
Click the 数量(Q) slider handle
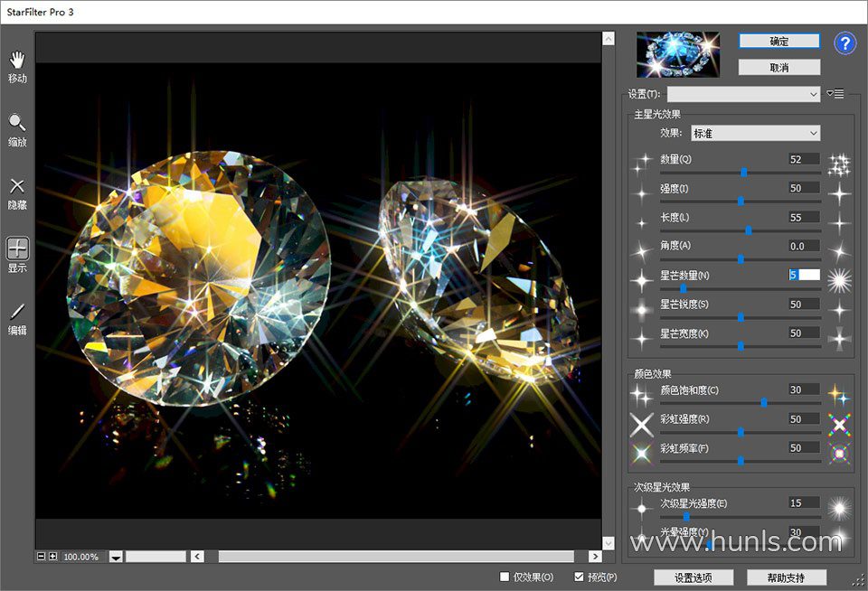coord(743,173)
